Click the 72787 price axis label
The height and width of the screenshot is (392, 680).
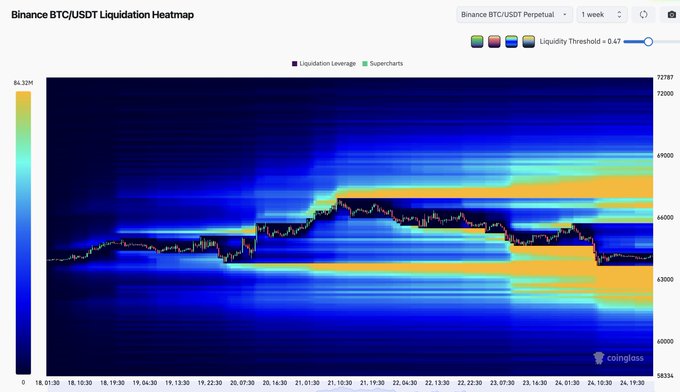tap(665, 78)
